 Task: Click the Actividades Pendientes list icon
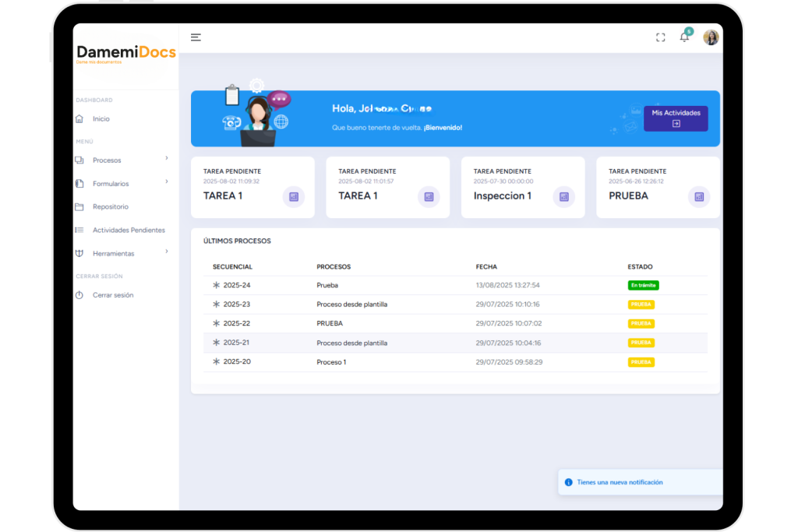click(79, 231)
